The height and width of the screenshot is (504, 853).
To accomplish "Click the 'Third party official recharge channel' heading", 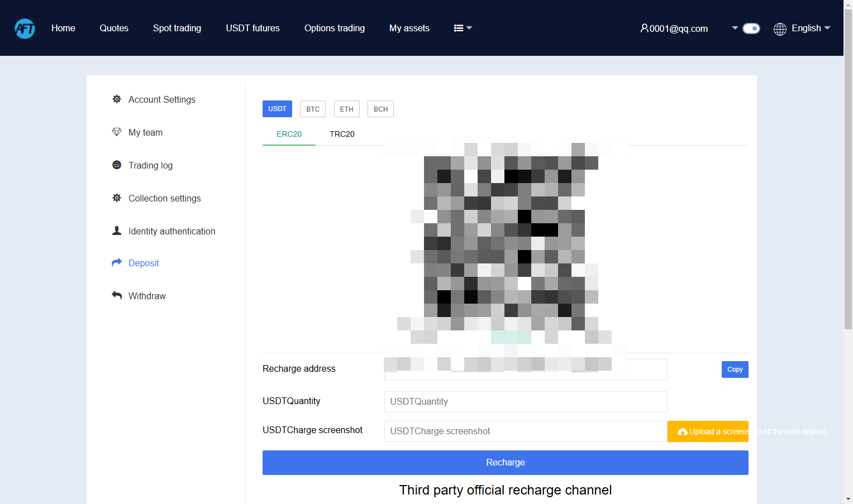I will tap(506, 490).
